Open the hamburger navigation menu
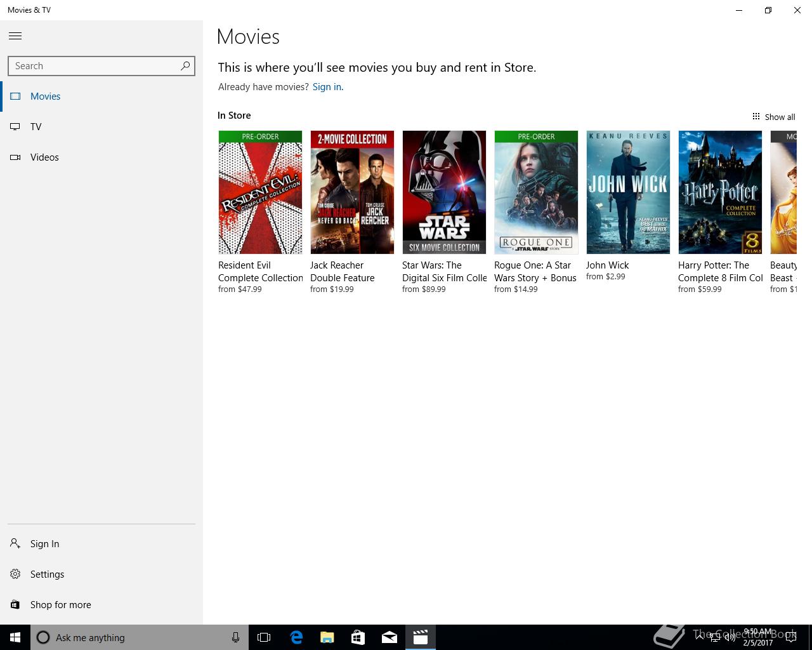812x650 pixels. point(15,36)
